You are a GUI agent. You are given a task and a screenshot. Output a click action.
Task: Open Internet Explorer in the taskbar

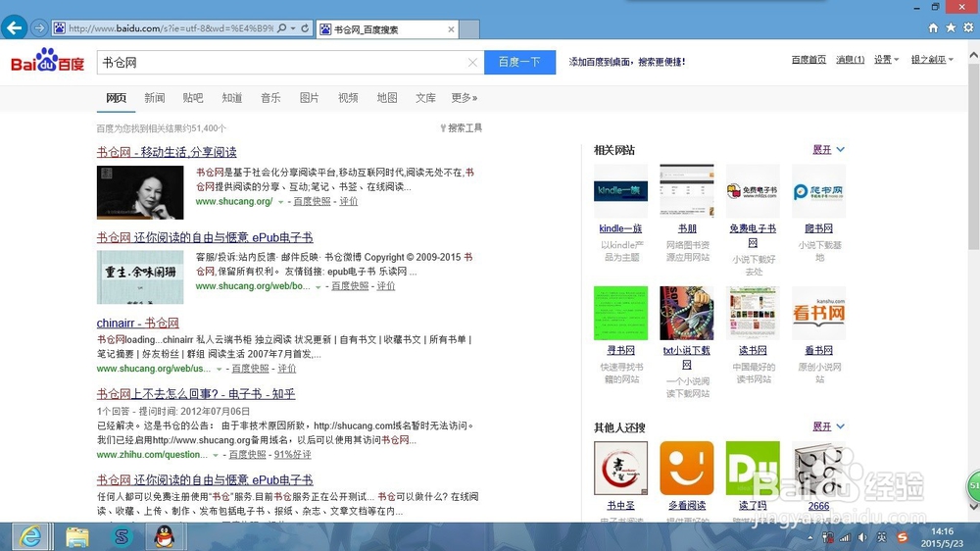point(30,536)
